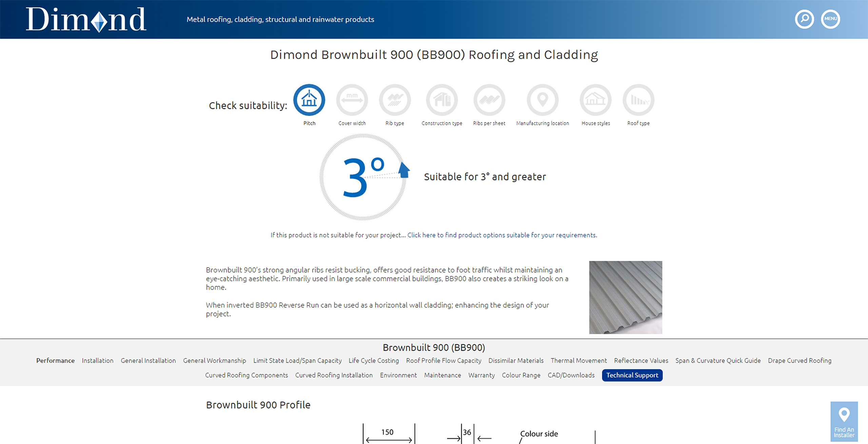Open the Environment tab

(398, 375)
